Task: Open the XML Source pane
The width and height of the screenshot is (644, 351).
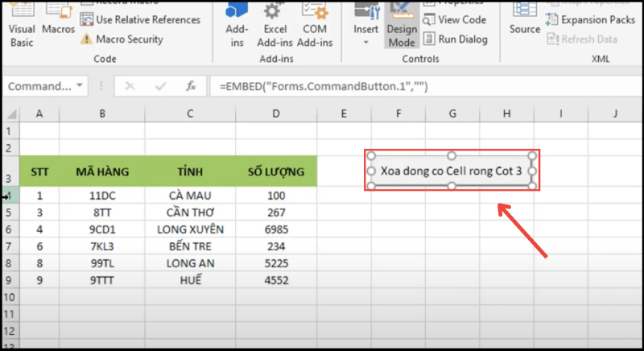Action: coord(525,19)
